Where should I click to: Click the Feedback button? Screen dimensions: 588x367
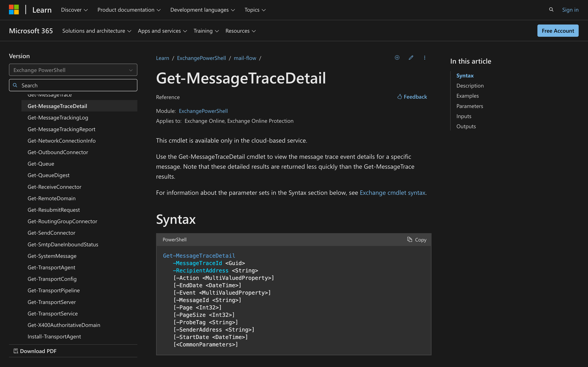pos(412,97)
